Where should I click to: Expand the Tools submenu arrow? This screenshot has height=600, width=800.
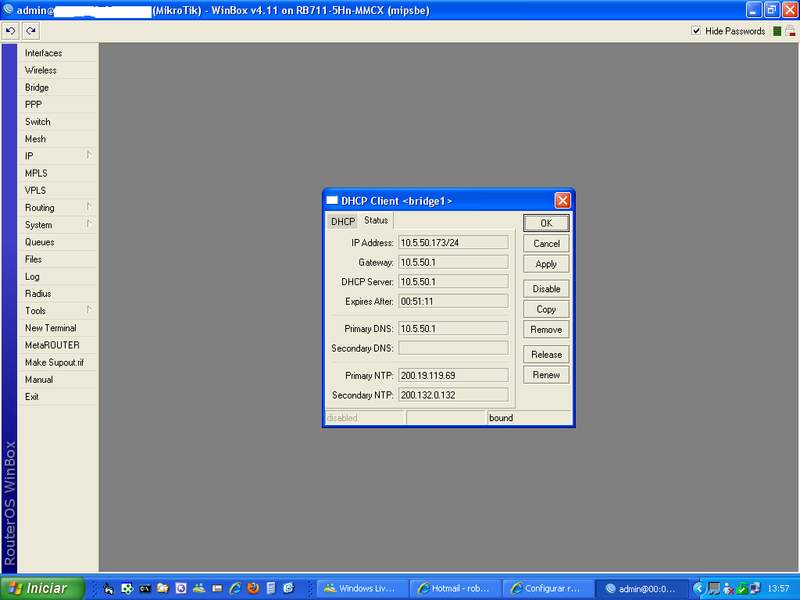89,310
